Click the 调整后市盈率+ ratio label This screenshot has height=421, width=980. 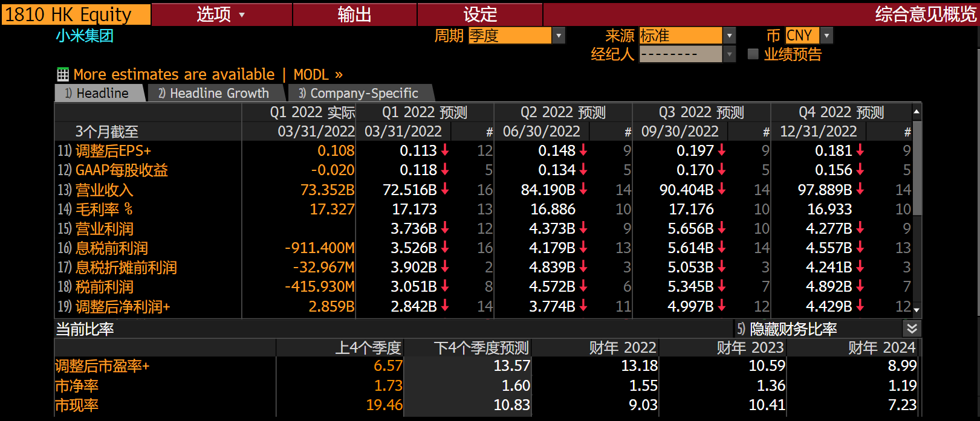(x=102, y=366)
